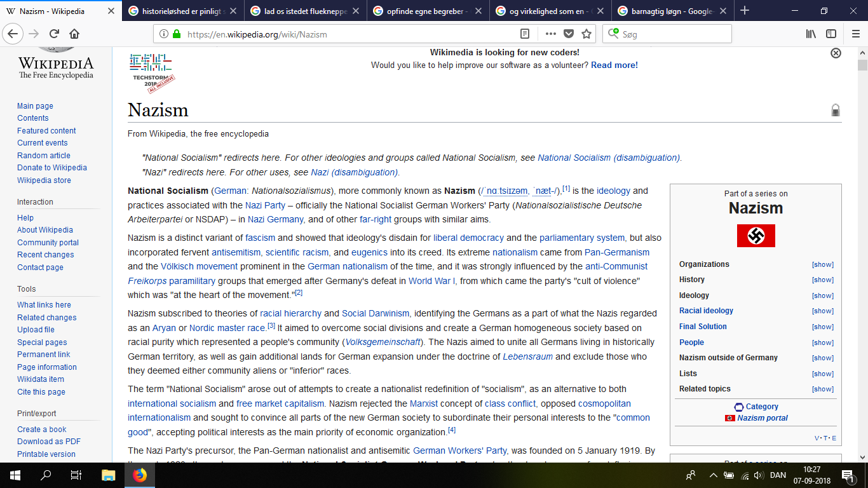The width and height of the screenshot is (868, 488).
Task: Open Windows taskbar search
Action: click(46, 475)
